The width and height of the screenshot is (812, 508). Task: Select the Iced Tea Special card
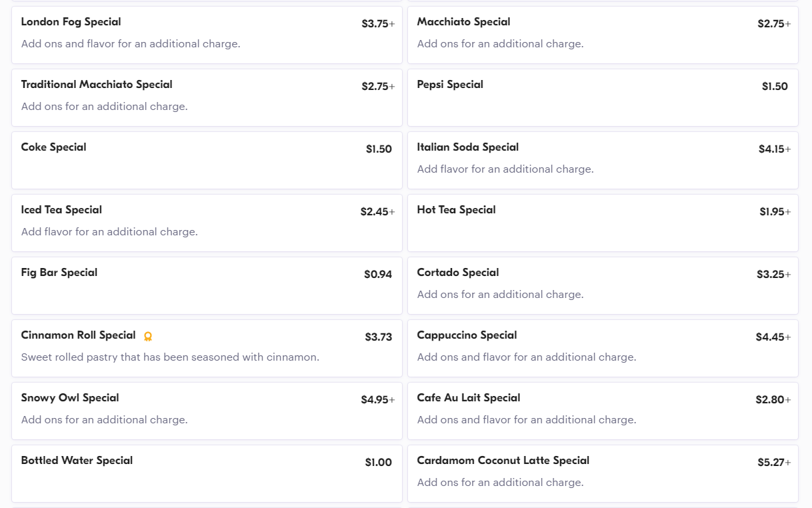tap(207, 223)
